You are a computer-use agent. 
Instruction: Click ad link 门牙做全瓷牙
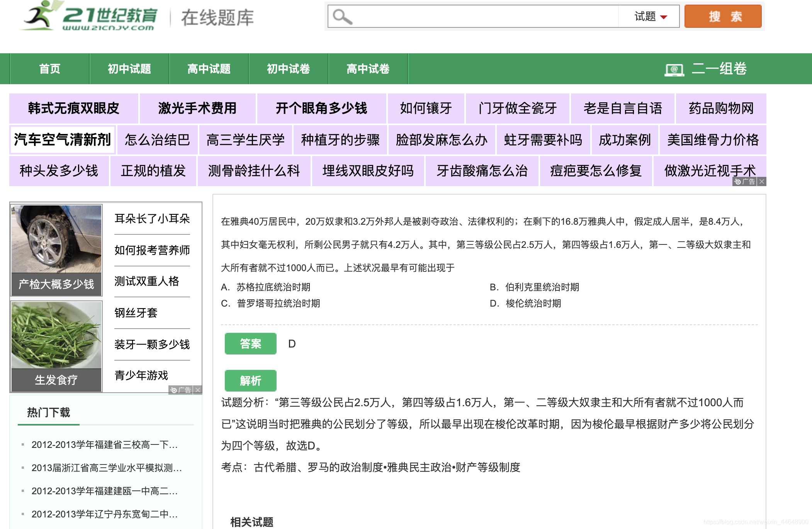518,108
